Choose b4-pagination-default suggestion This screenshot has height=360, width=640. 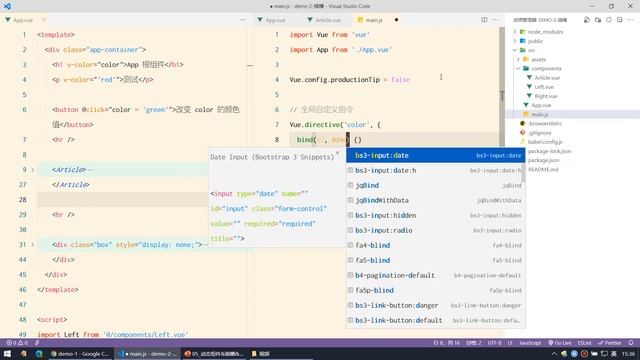coord(436,275)
